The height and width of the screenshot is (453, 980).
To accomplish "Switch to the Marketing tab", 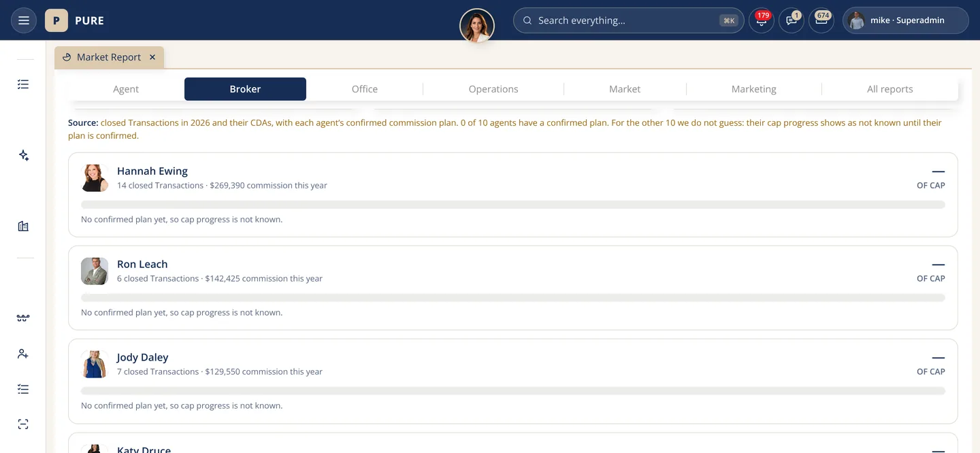I will (754, 89).
